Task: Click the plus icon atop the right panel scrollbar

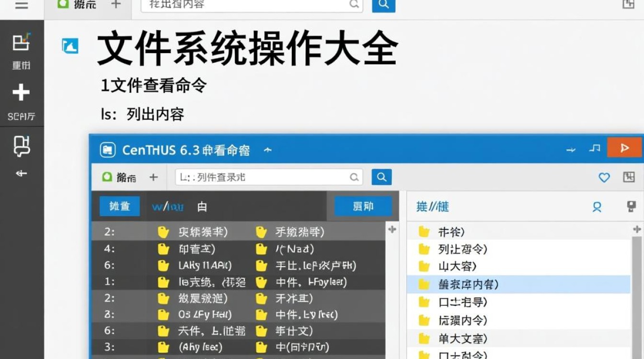Action: (x=637, y=229)
